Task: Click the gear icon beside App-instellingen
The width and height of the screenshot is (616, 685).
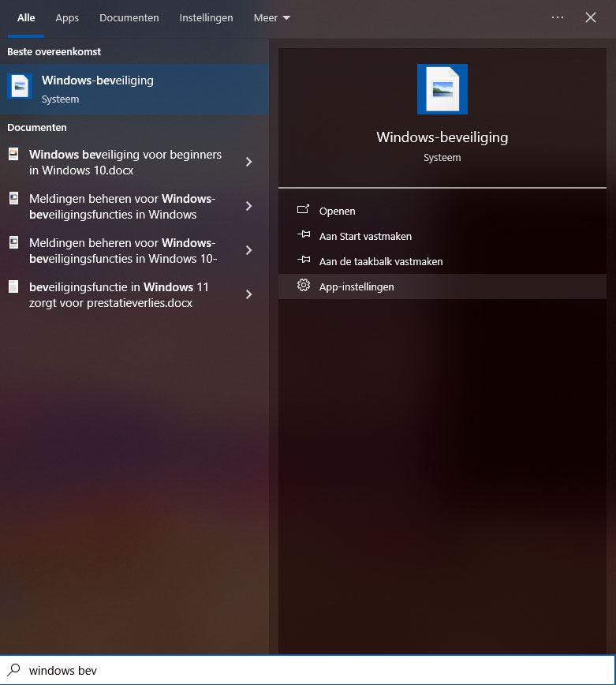Action: click(304, 285)
